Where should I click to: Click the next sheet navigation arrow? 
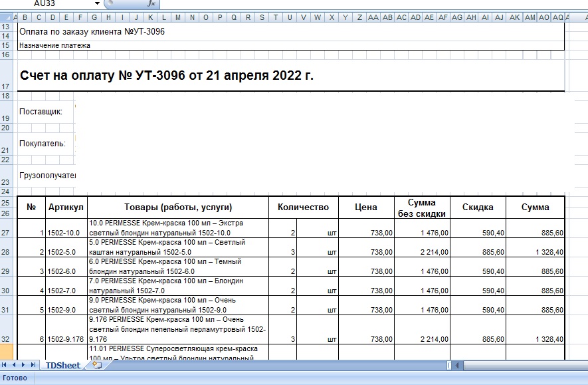coord(25,365)
